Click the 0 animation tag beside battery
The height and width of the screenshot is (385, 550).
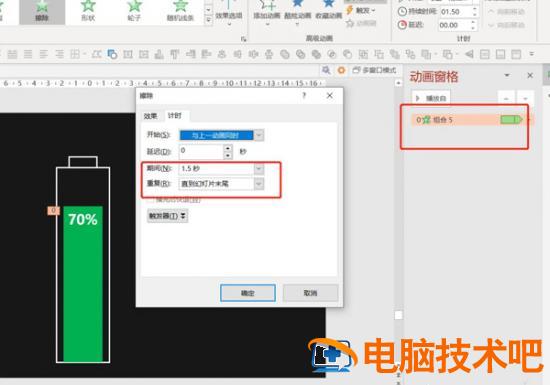pyautogui.click(x=53, y=210)
